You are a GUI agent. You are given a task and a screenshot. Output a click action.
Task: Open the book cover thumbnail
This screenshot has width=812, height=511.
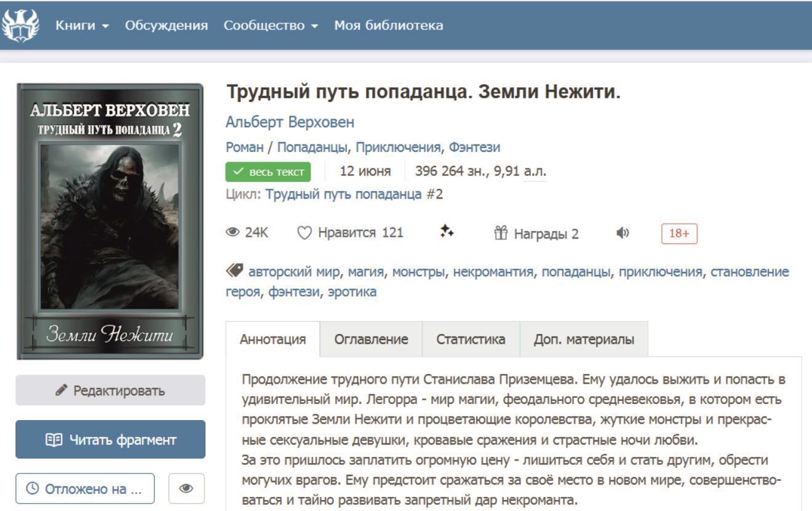109,221
